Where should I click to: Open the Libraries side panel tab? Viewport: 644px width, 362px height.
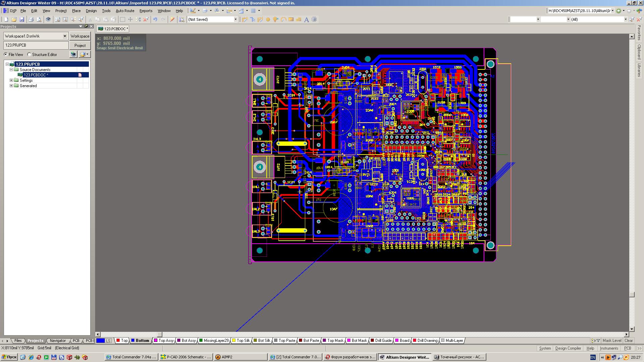click(x=639, y=70)
